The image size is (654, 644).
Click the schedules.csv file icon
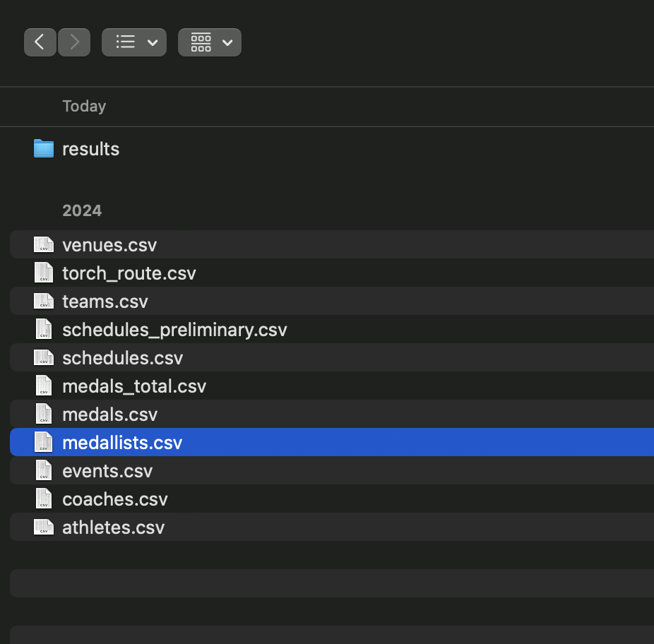(x=43, y=357)
